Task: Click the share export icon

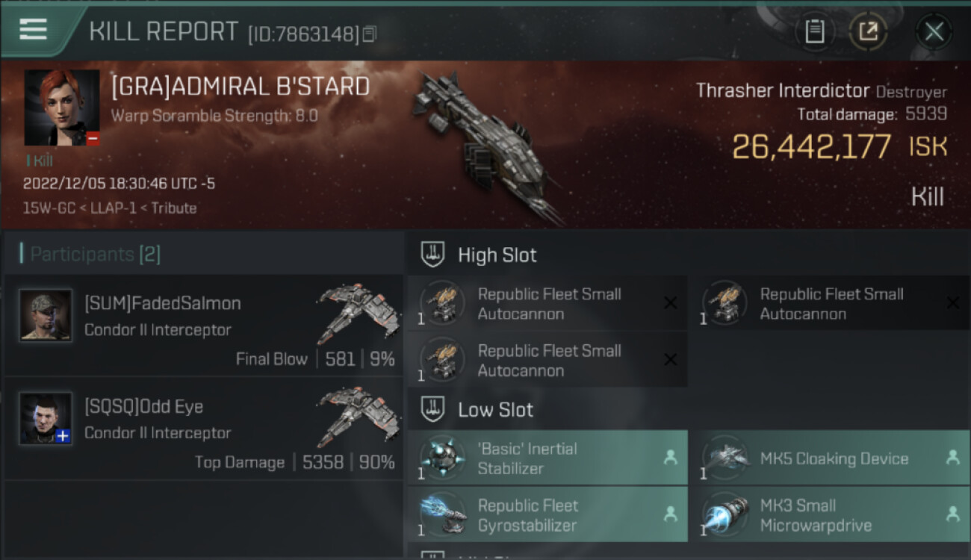Action: 868,31
